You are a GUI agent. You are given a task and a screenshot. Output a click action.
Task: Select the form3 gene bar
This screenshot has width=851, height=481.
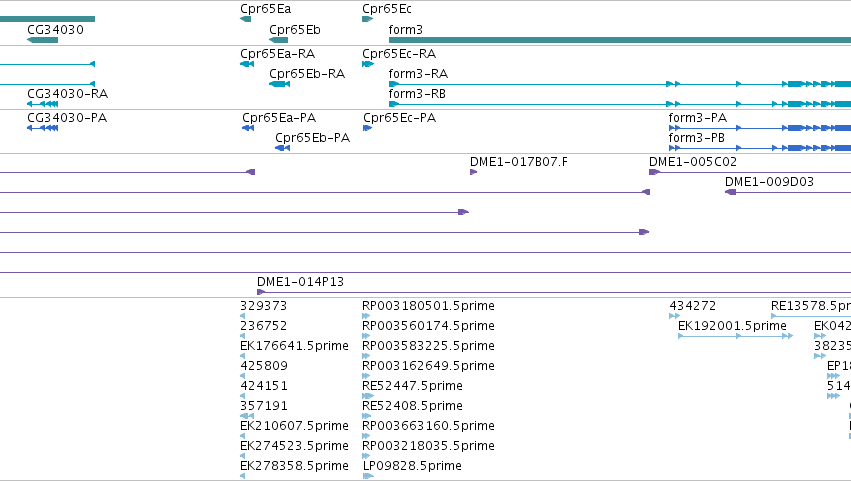tap(620, 40)
